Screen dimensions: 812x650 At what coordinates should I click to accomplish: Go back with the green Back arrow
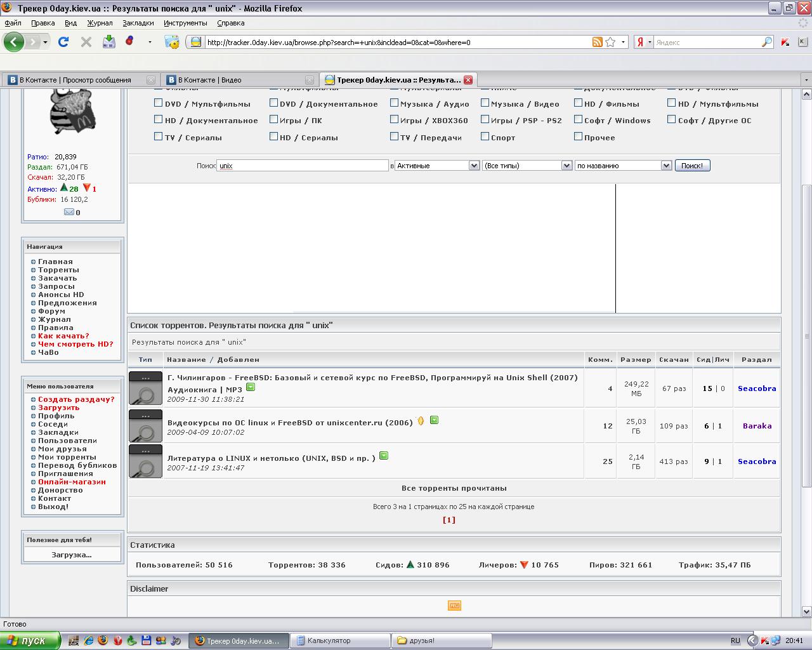tap(13, 42)
